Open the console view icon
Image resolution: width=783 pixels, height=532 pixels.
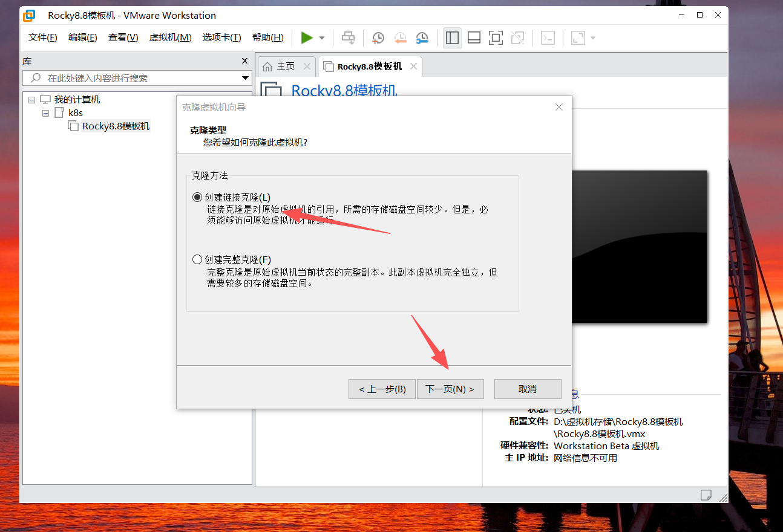[548, 37]
